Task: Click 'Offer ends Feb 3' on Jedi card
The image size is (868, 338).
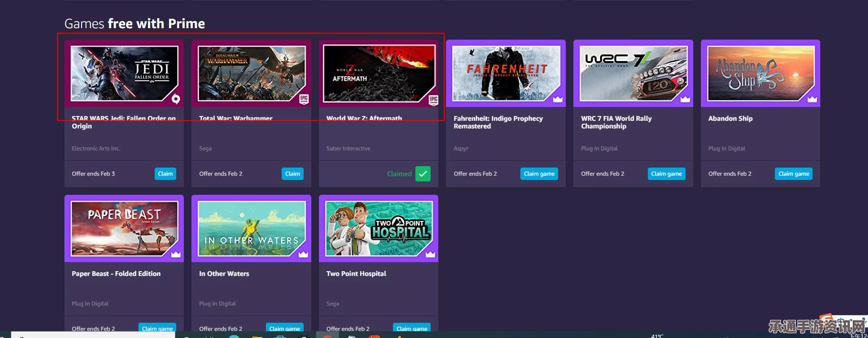Action: (93, 174)
